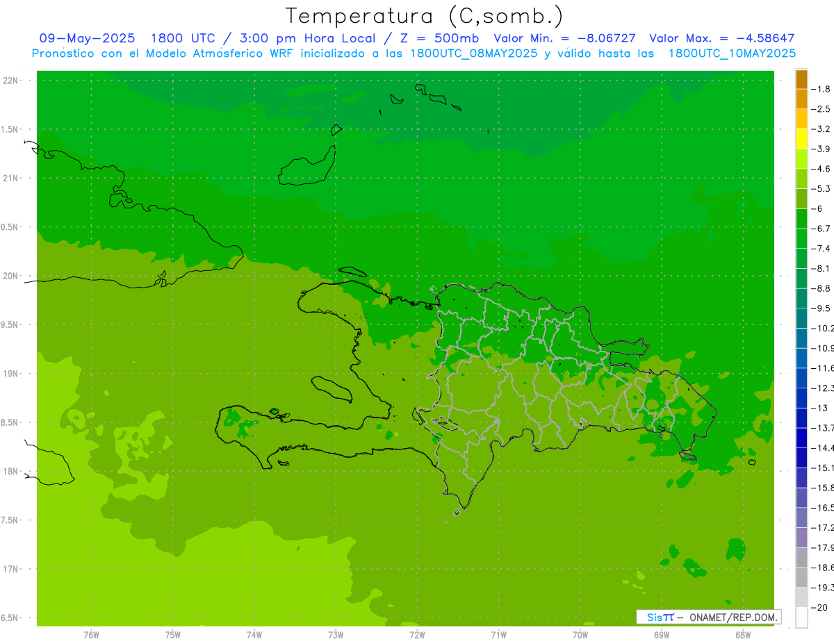834x644 pixels.
Task: Pick the green swatch between -7.4 and -8.1
Action: [801, 258]
